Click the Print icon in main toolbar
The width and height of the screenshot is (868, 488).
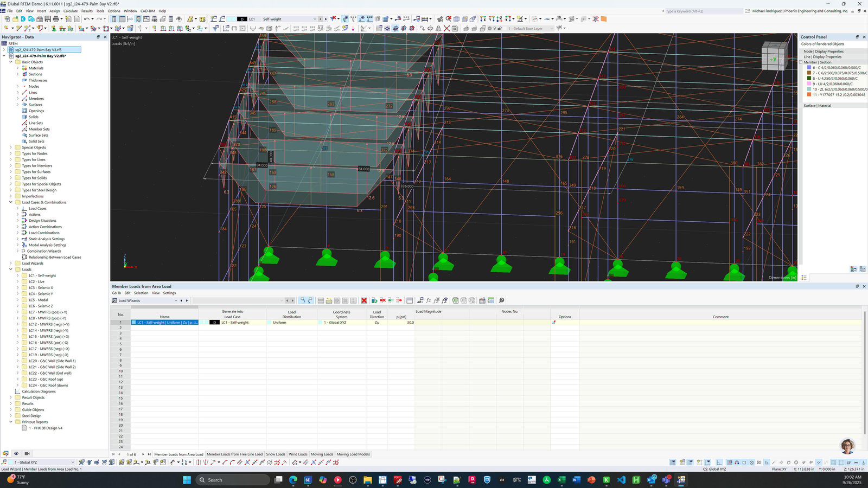[56, 19]
